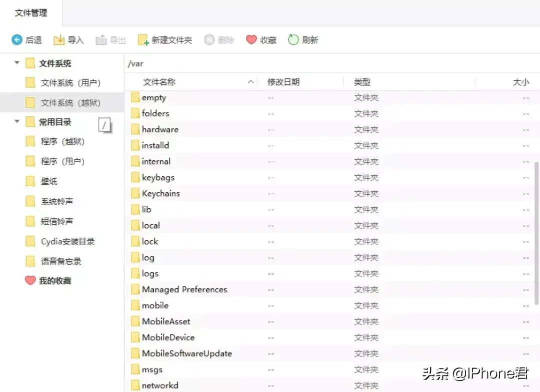The image size is (540, 392).
Task: Open 程序（越狱） sidebar entry
Action: (x=62, y=142)
